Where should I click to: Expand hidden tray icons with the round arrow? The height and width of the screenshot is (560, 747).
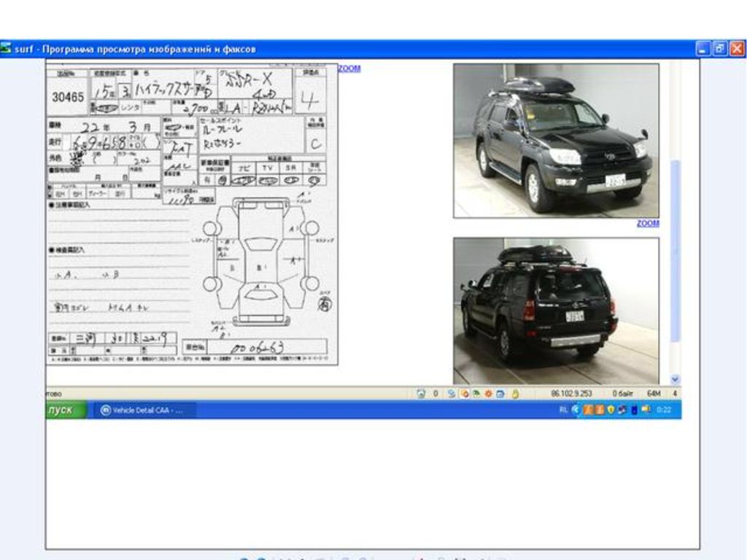coord(576,410)
